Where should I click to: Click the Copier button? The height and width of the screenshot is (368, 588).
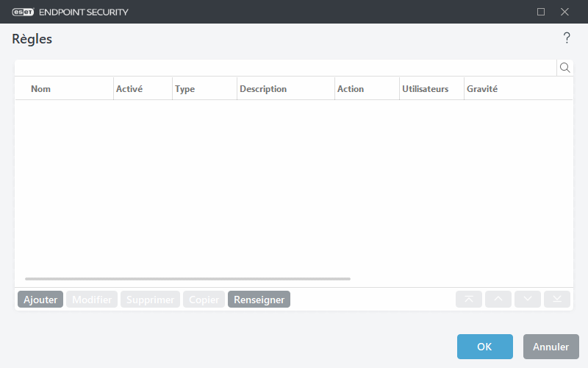tap(204, 300)
